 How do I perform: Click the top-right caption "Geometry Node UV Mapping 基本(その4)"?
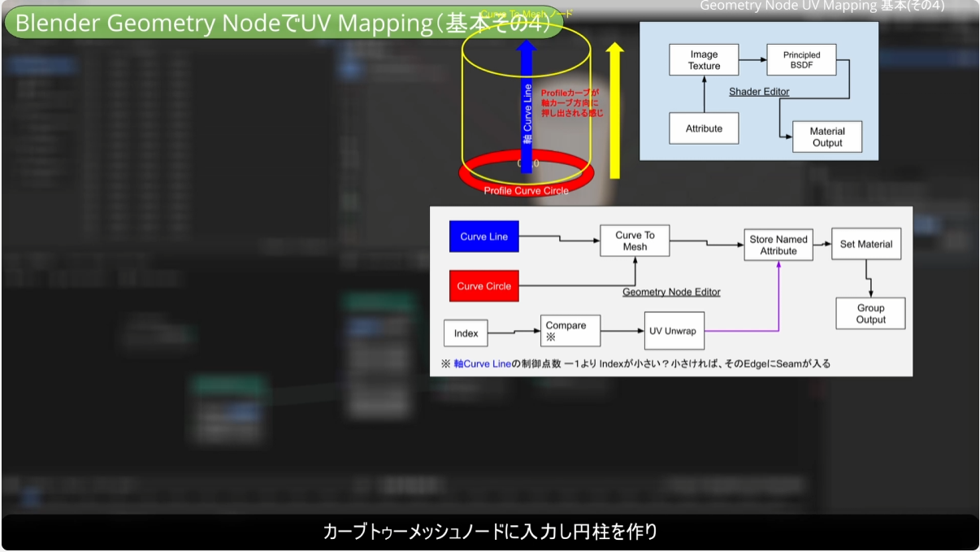pos(822,7)
